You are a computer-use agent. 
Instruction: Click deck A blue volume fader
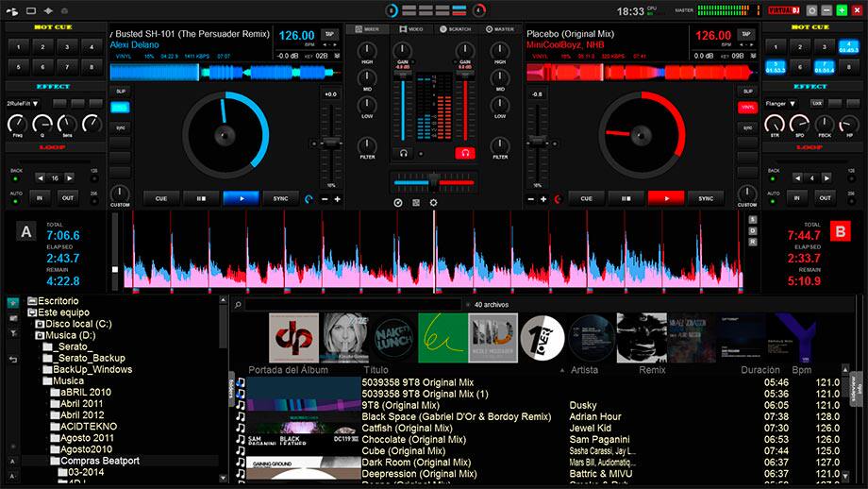(403, 110)
